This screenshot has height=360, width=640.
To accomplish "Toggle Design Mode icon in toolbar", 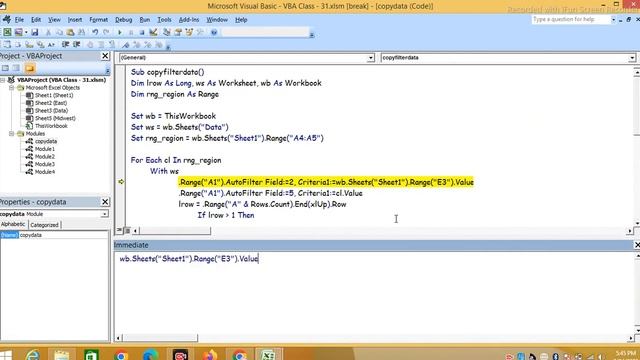I will [x=153, y=32].
